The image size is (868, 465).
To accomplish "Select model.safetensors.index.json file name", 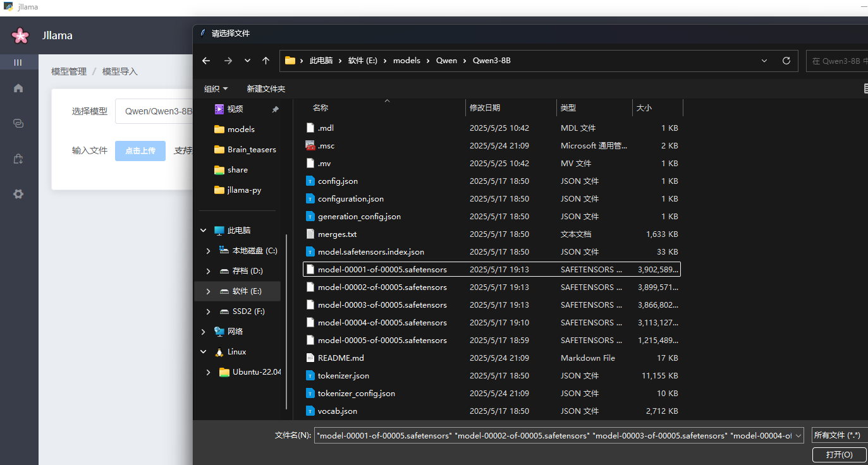I will pos(371,251).
